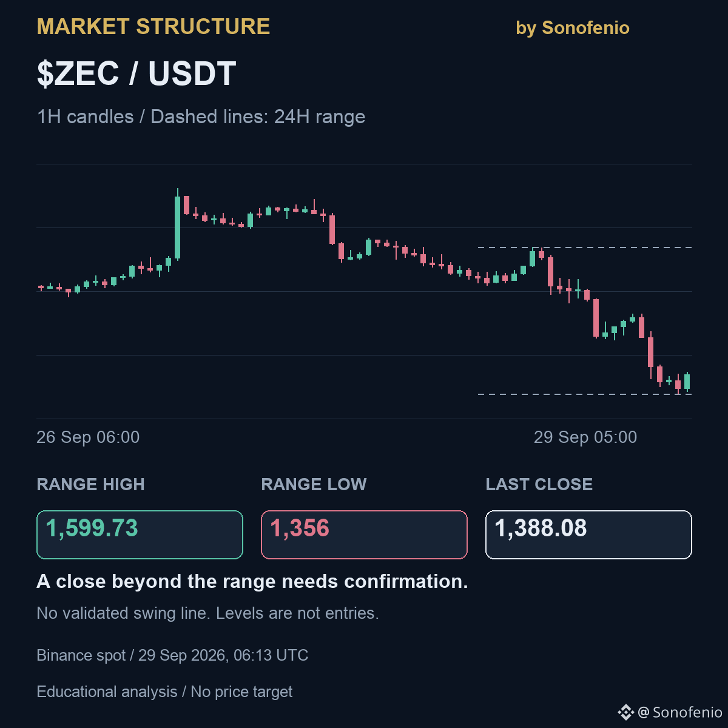This screenshot has height=728, width=728.
Task: Click the tall green breakout candle
Action: (x=177, y=224)
